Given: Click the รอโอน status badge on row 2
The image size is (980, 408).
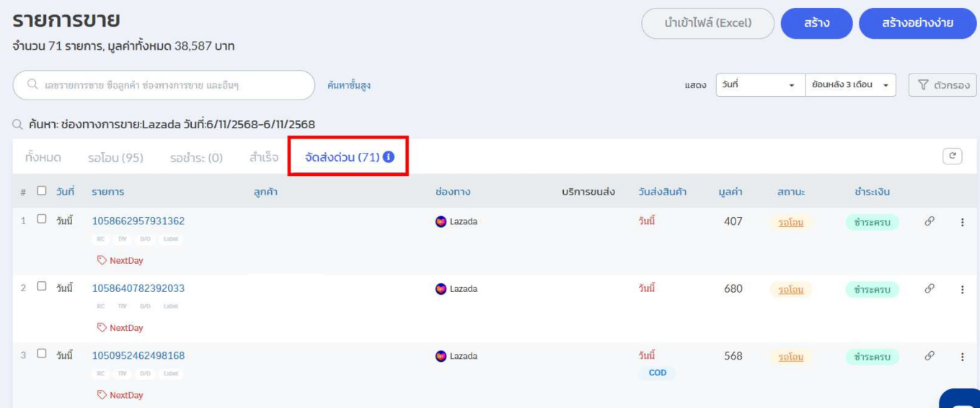Looking at the screenshot, I should pyautogui.click(x=790, y=290).
